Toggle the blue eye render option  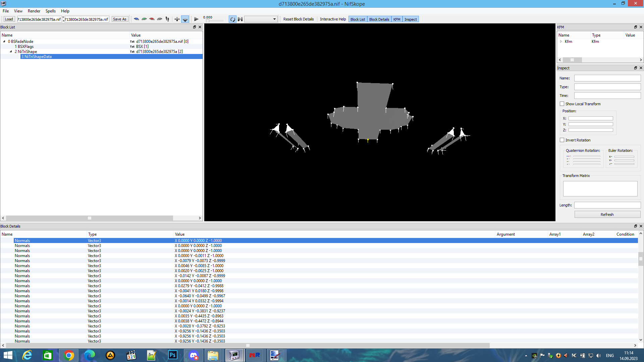pos(136,19)
